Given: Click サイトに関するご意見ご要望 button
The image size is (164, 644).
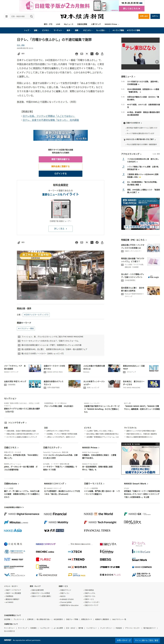Looking at the screenshot, I should click(147, 640).
